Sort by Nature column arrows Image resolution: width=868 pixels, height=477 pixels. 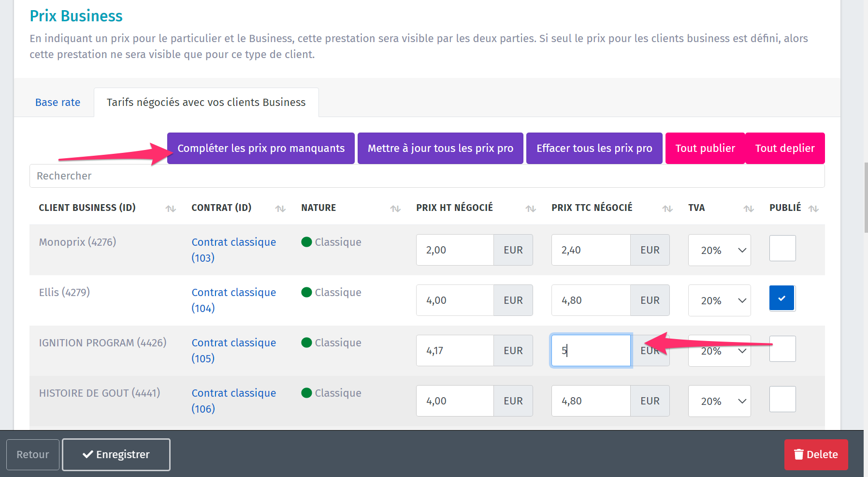pos(395,209)
